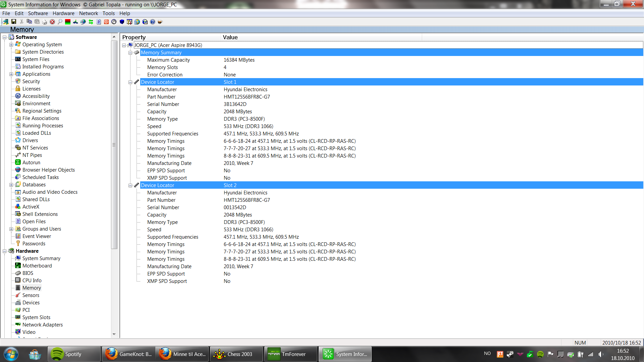Open the Edit menu
Image resolution: width=644 pixels, height=362 pixels.
coord(19,13)
